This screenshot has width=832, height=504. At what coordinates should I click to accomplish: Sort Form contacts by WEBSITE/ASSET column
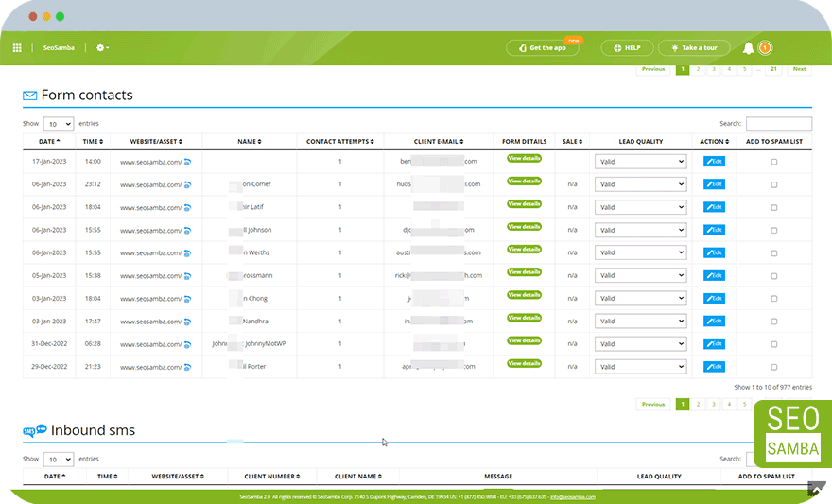tap(156, 142)
